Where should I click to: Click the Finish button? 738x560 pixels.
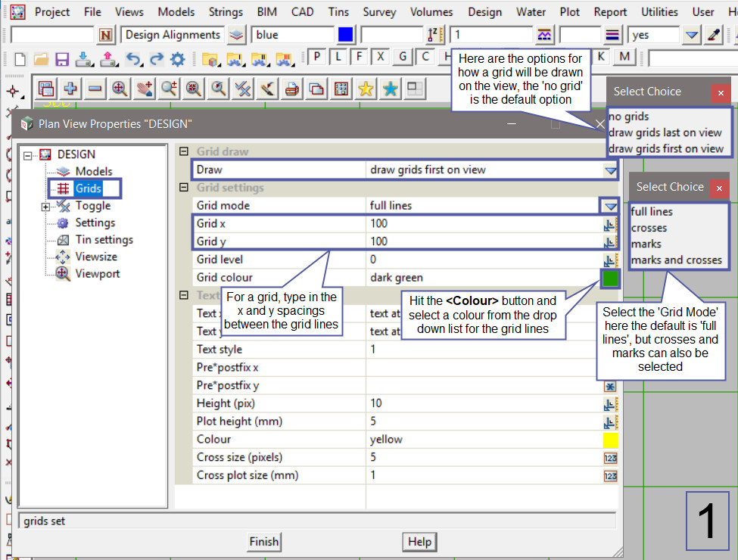pos(264,542)
